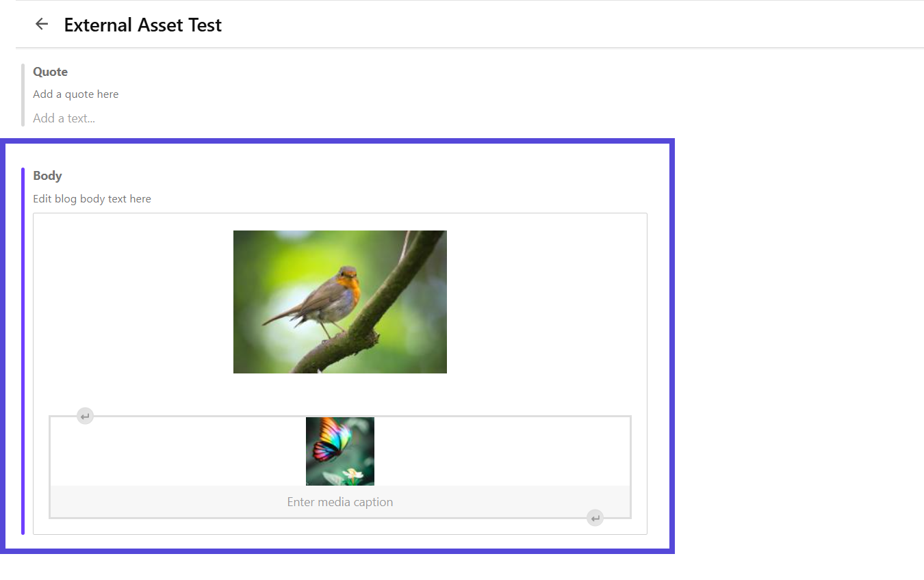
Task: Select the robin bird image
Action: click(340, 302)
